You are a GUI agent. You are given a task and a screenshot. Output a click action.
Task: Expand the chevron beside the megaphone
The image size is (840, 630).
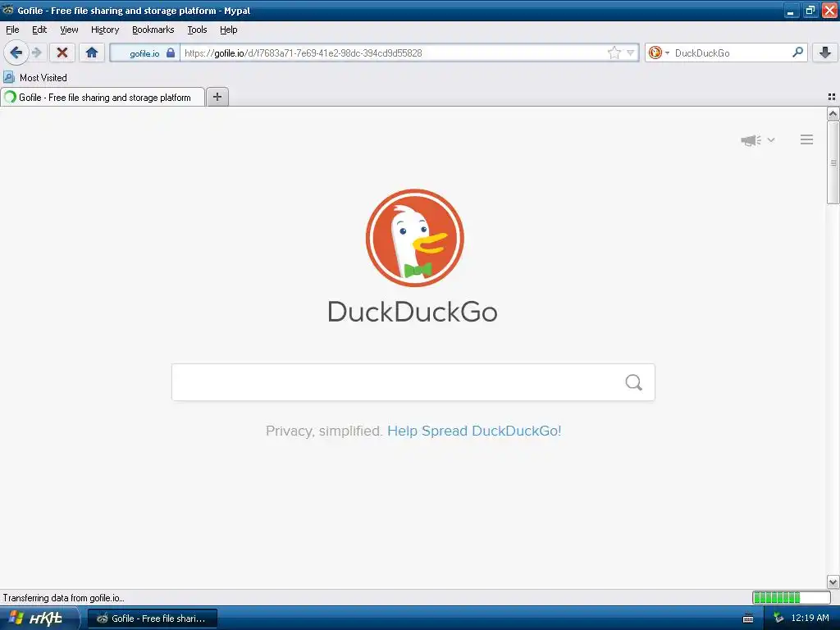pyautogui.click(x=771, y=139)
